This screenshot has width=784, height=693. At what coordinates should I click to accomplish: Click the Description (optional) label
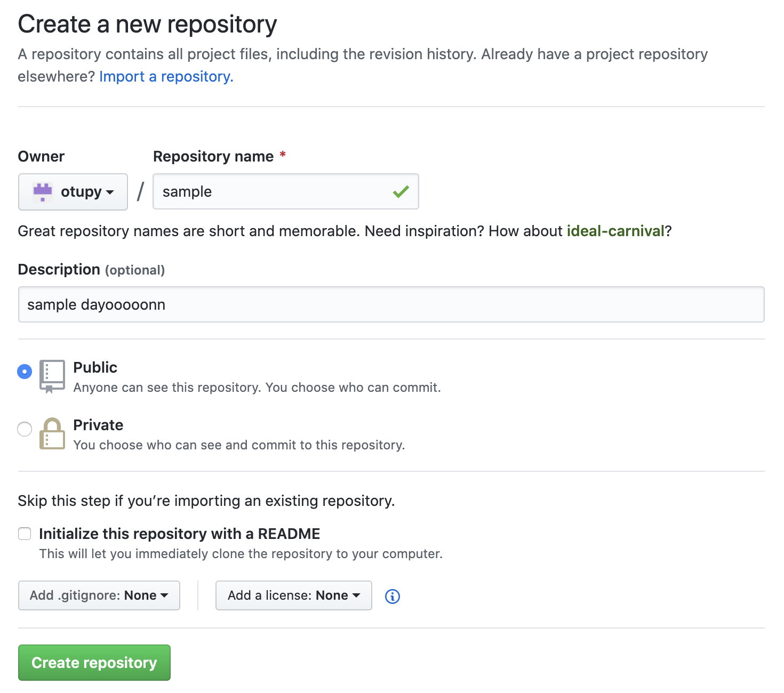click(91, 270)
